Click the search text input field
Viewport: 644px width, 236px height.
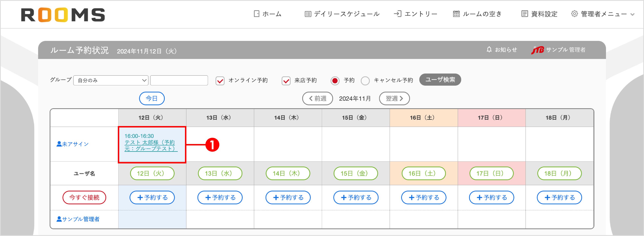pyautogui.click(x=179, y=80)
